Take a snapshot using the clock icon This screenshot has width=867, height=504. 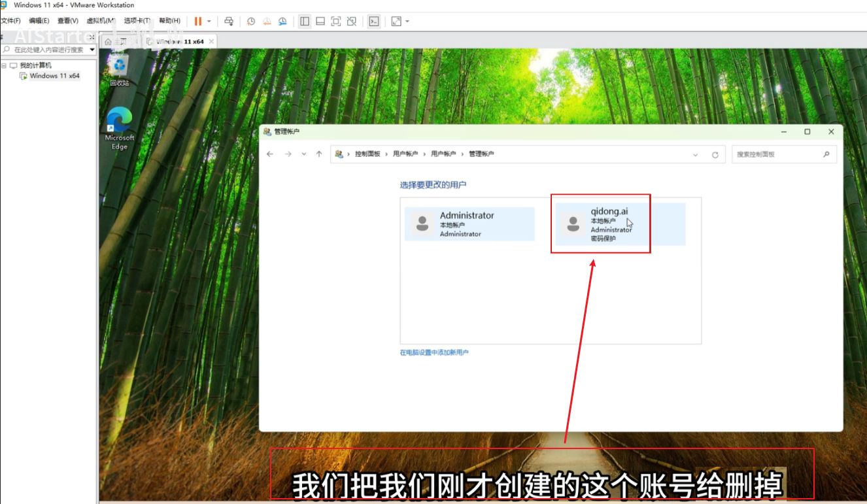(x=251, y=21)
